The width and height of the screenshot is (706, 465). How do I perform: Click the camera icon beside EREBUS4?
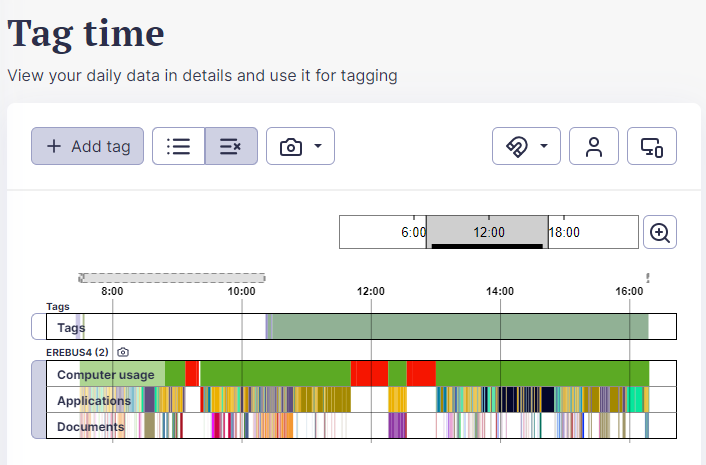point(123,352)
